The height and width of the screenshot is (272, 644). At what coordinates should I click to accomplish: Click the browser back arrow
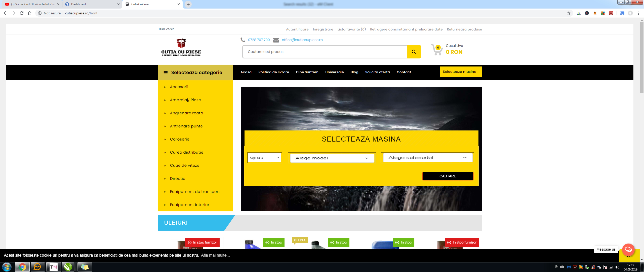(6, 13)
